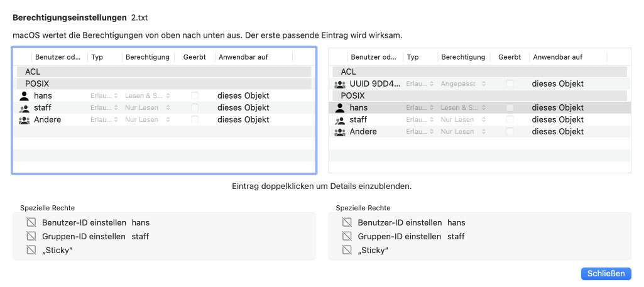Open Berechtigung dropdown for hans in right table

(x=463, y=107)
